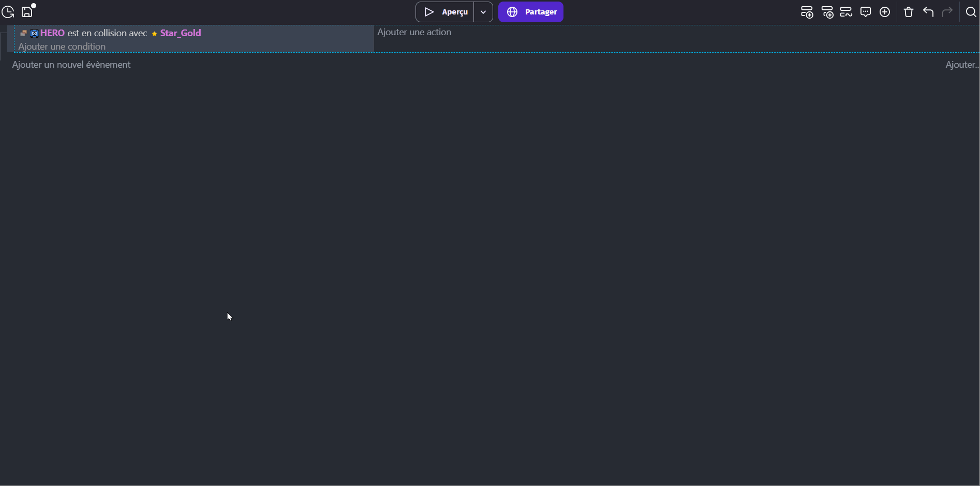Image resolution: width=980 pixels, height=486 pixels.
Task: Launch a preview with the Aperçu button
Action: coord(447,12)
